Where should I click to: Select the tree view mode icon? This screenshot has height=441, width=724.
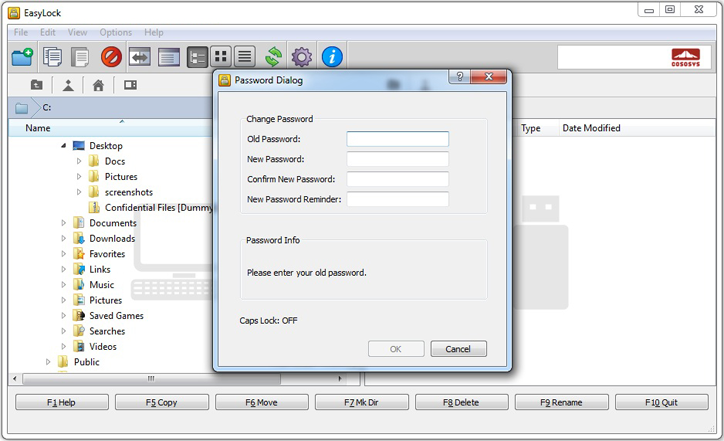click(x=198, y=57)
